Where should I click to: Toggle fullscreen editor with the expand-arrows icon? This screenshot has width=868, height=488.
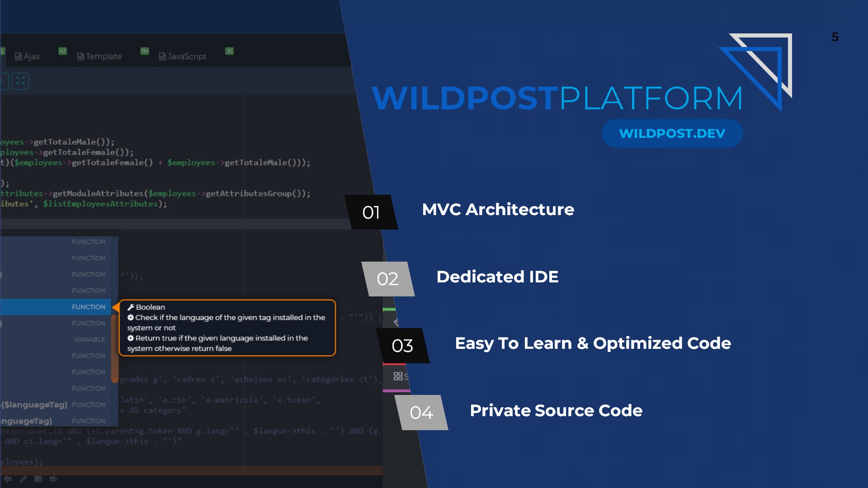coord(20,81)
